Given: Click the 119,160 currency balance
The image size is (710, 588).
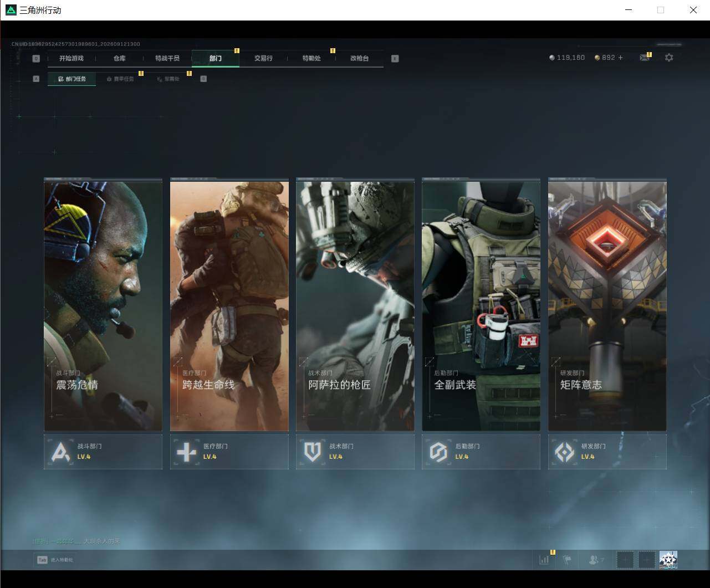Looking at the screenshot, I should [567, 58].
